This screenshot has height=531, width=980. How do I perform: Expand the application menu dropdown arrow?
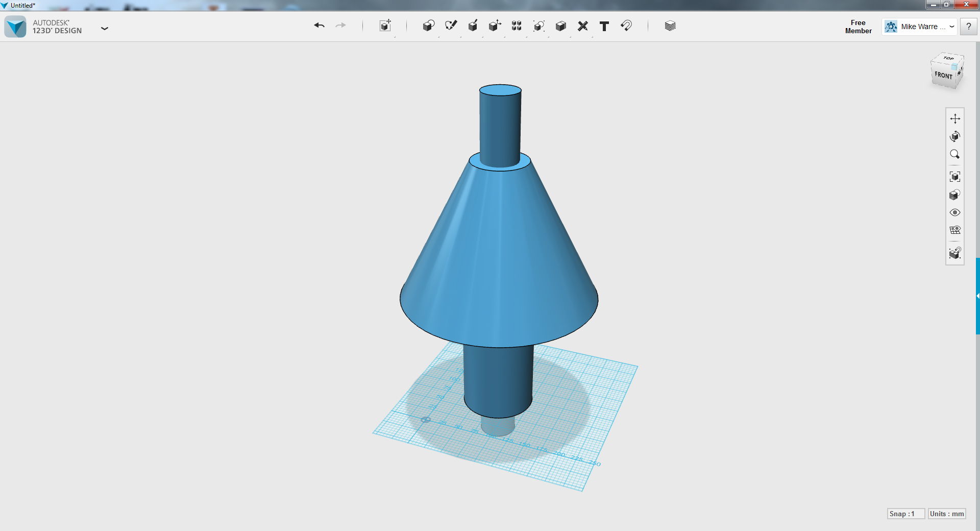105,28
